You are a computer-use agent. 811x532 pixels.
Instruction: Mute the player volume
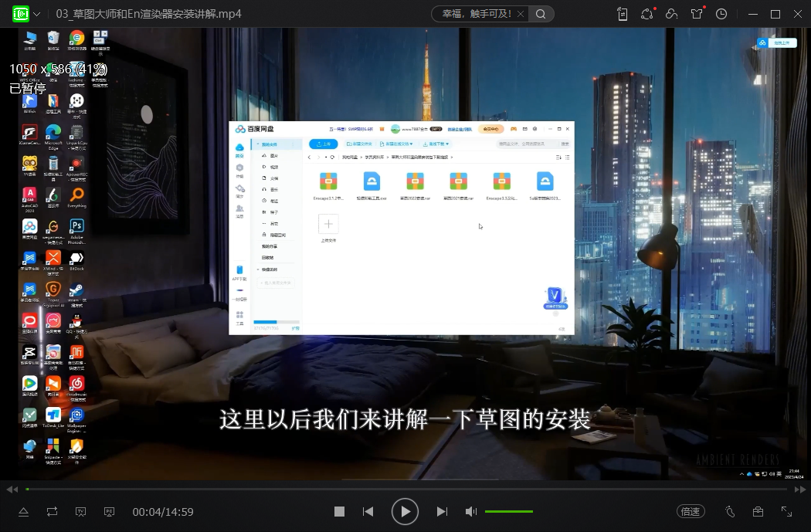(470, 511)
